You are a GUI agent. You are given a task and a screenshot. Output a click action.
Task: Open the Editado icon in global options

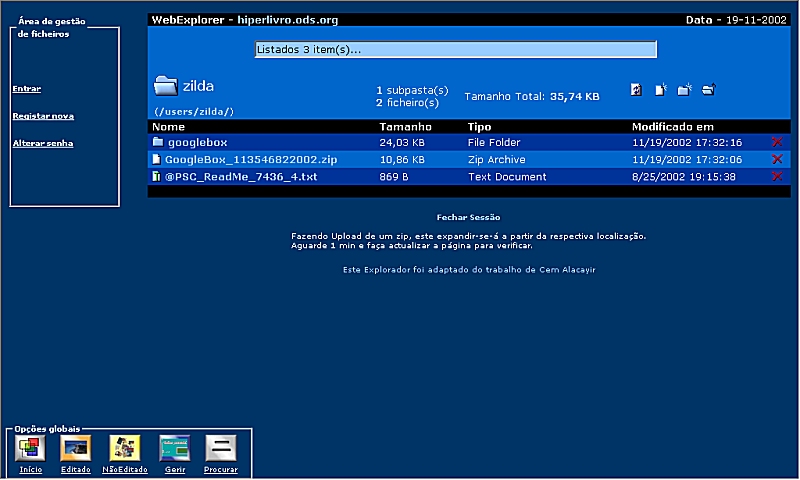(76, 448)
